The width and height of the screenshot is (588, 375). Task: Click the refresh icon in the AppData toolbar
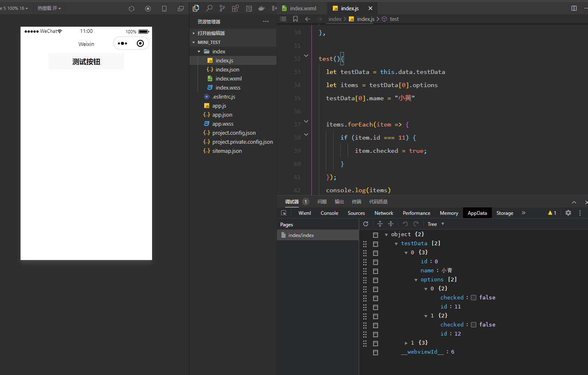tap(366, 224)
